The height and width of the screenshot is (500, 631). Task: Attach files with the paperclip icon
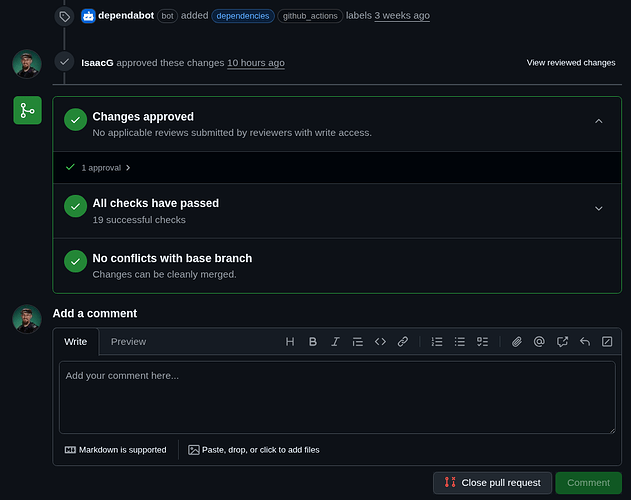[517, 342]
